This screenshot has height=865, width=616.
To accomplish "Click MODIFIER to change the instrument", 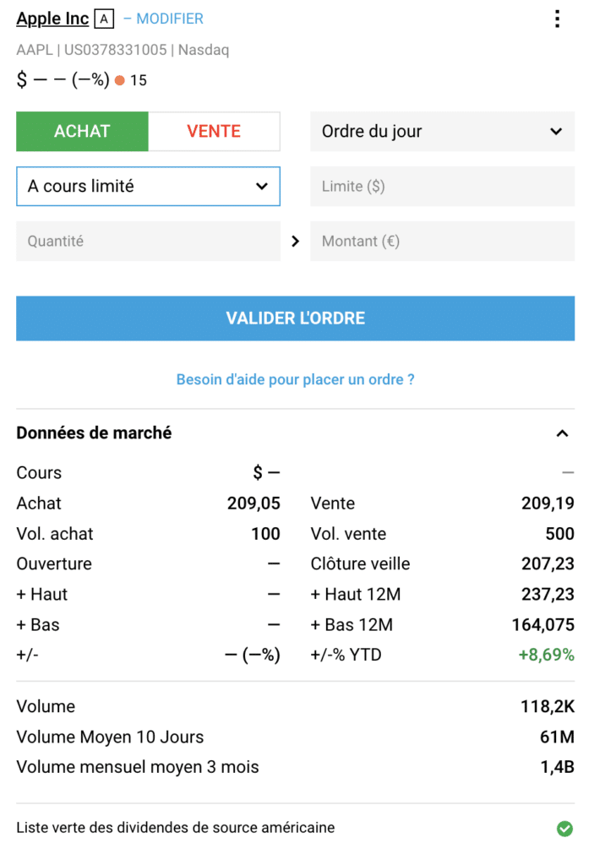I will pos(170,19).
